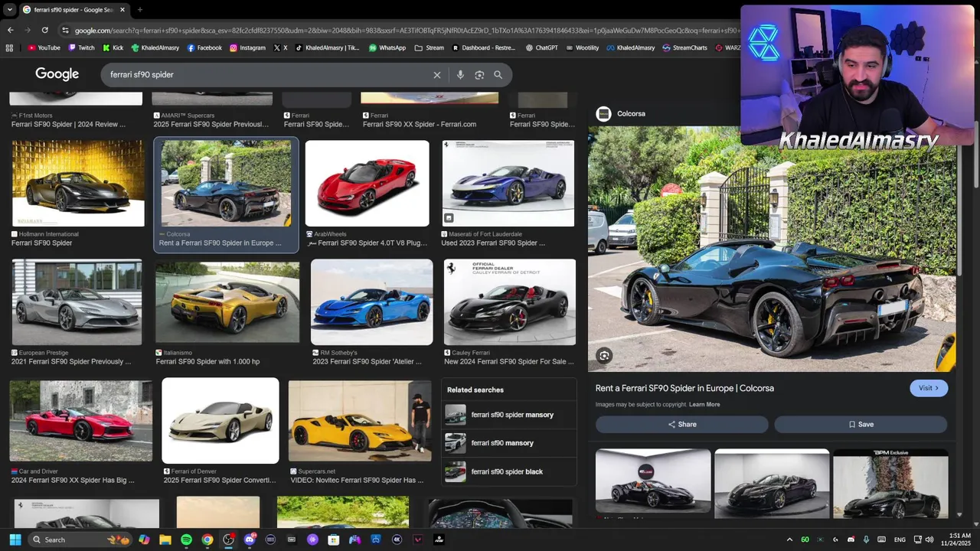Screen dimensions: 980x551
Task: Open Kick bookmark
Action: coord(113,47)
